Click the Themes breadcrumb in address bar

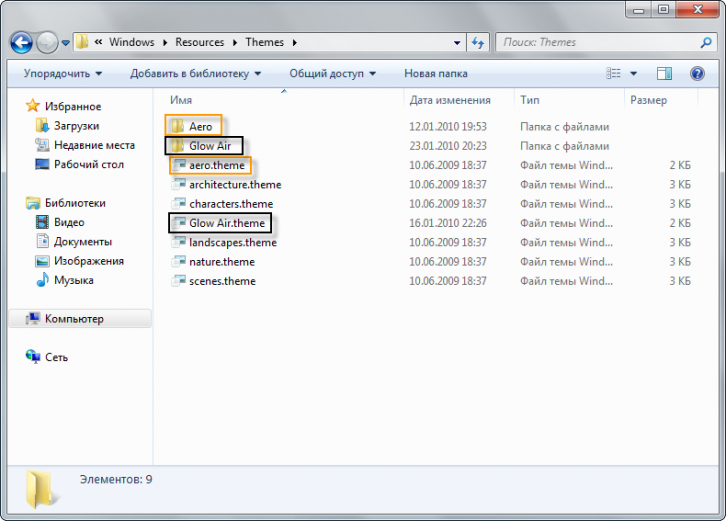pyautogui.click(x=265, y=43)
